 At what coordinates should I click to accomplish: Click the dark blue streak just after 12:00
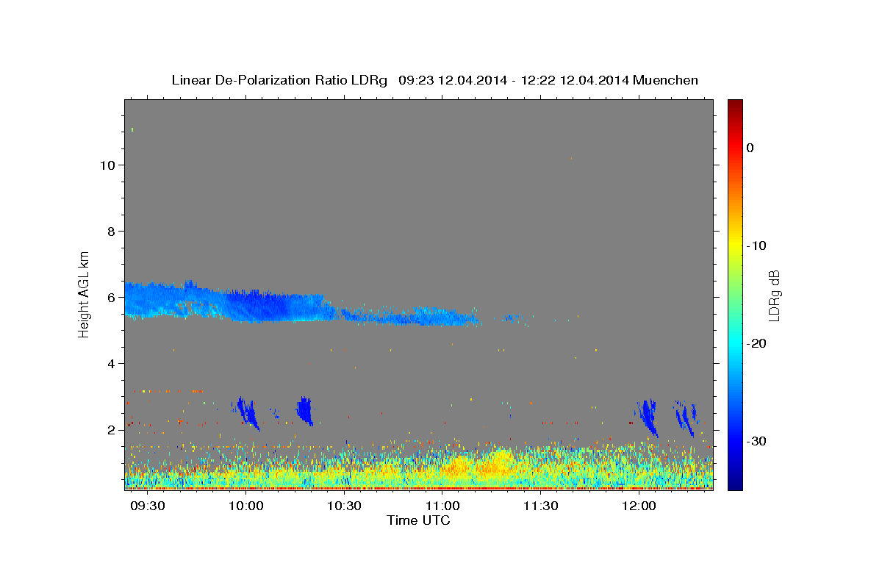[x=649, y=417]
